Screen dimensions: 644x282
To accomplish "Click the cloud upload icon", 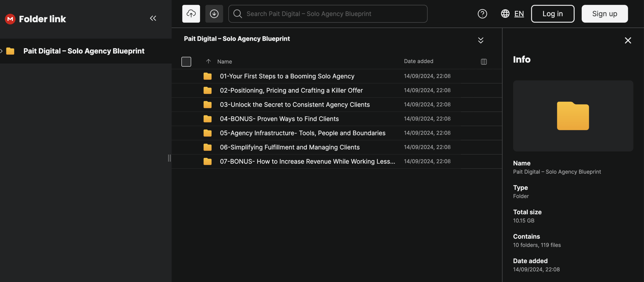I will click(191, 14).
